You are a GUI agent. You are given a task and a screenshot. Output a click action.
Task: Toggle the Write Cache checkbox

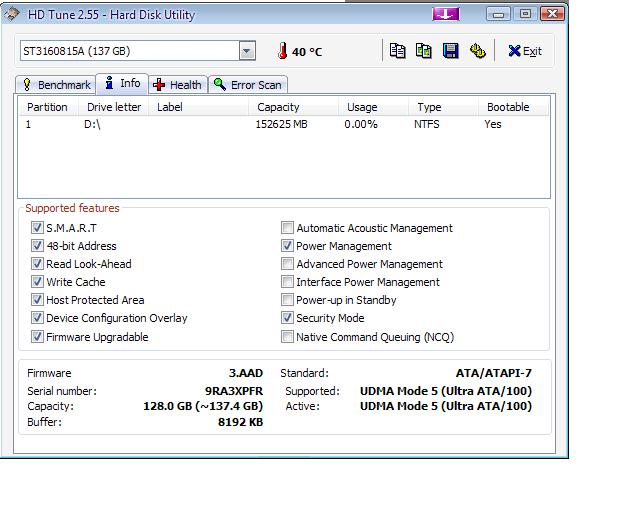(37, 282)
